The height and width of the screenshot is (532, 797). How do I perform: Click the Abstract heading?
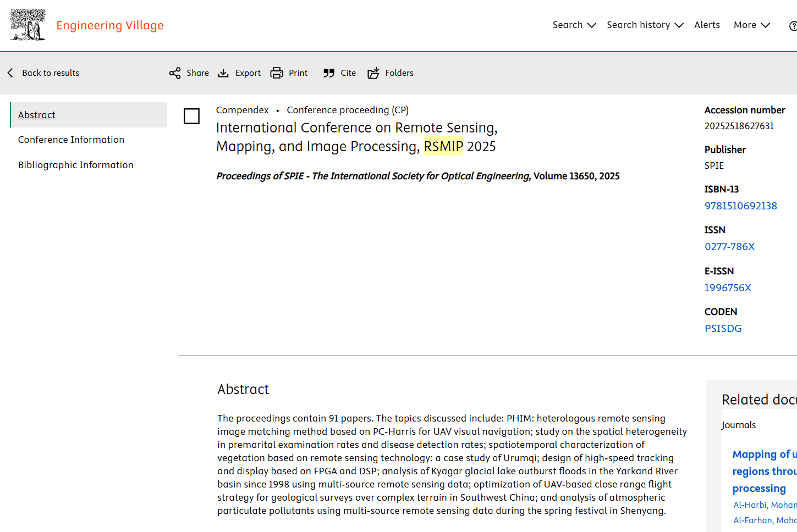[243, 389]
